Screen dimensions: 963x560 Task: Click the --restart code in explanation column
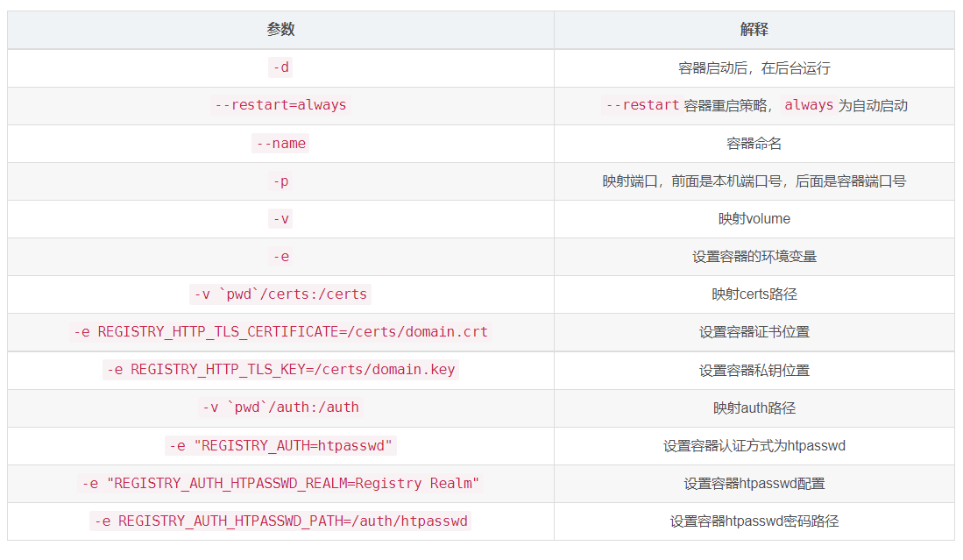pyautogui.click(x=641, y=106)
